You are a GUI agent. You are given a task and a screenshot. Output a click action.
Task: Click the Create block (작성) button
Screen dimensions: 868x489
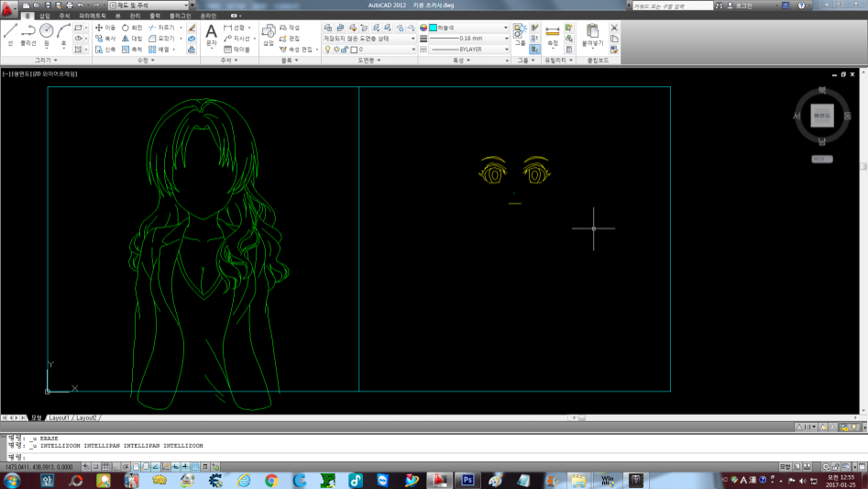coord(290,28)
